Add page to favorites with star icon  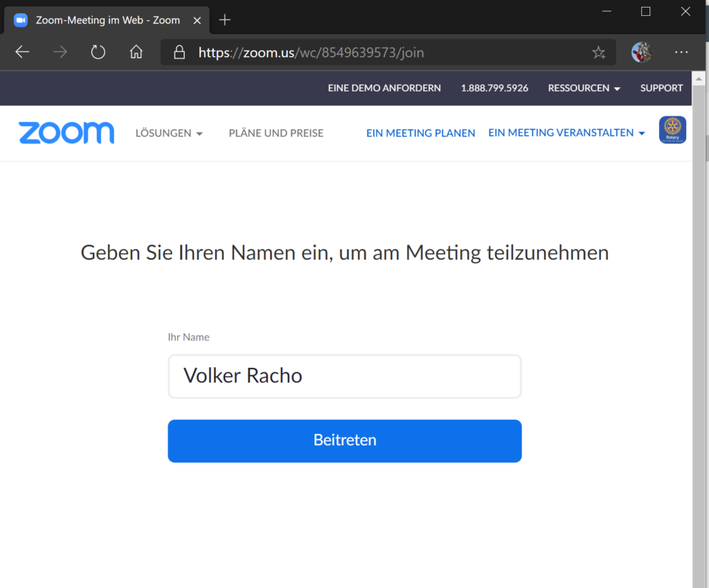point(599,53)
